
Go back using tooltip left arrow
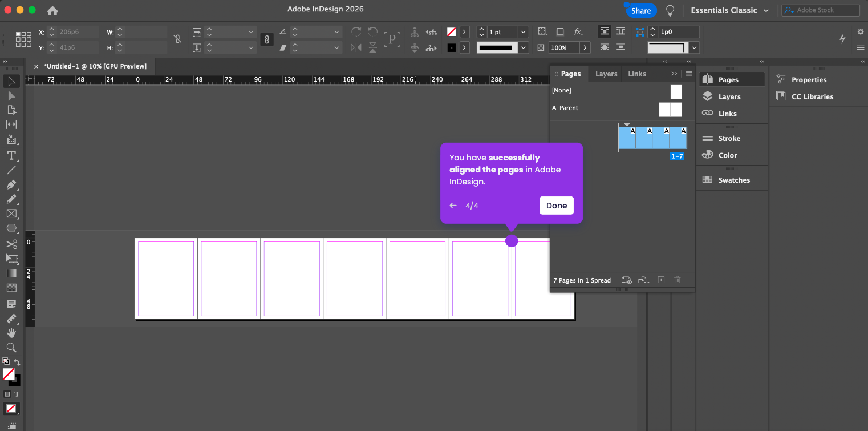[x=453, y=206]
